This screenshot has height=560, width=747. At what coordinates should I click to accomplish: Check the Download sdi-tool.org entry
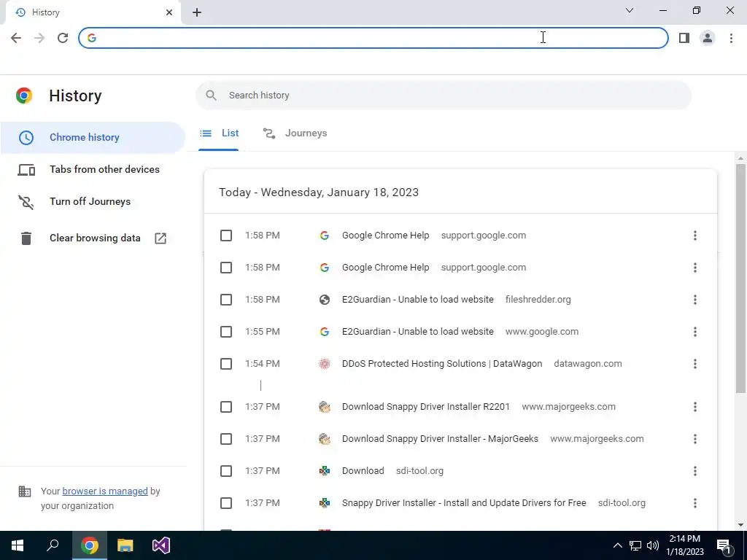click(x=226, y=471)
